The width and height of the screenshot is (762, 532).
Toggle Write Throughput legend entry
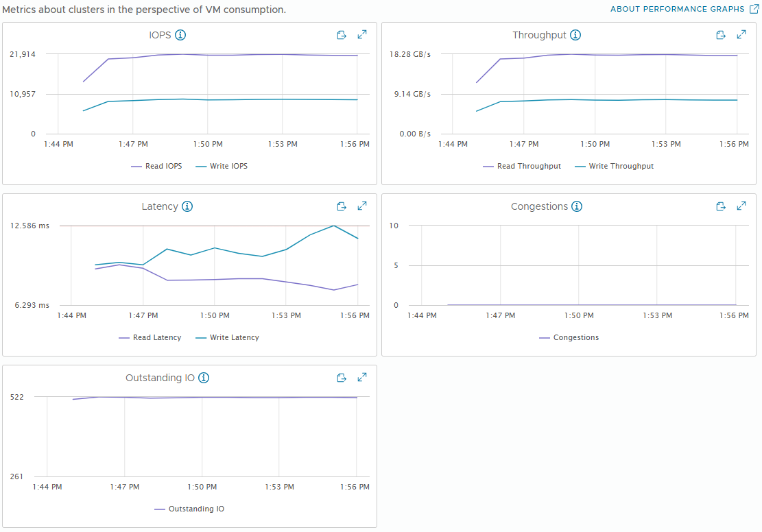[615, 166]
